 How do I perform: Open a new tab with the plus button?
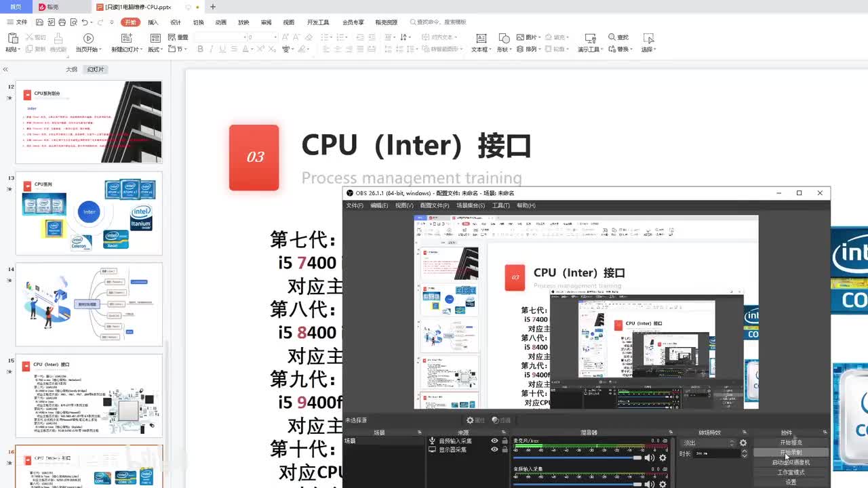click(x=213, y=7)
